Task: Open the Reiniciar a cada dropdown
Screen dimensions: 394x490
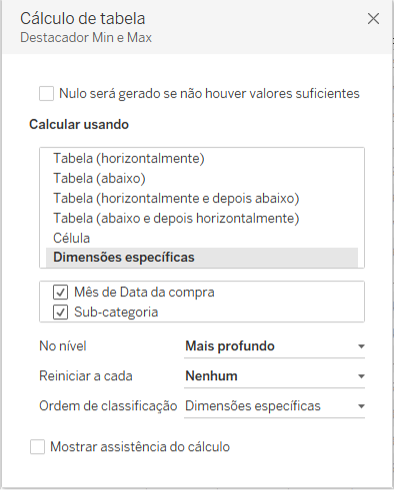Action: pos(274,376)
